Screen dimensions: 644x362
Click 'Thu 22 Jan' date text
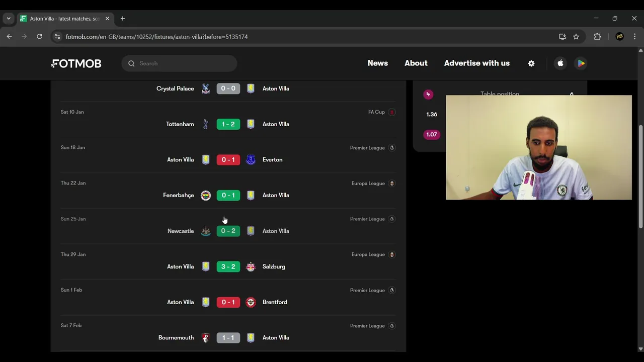[x=73, y=183]
